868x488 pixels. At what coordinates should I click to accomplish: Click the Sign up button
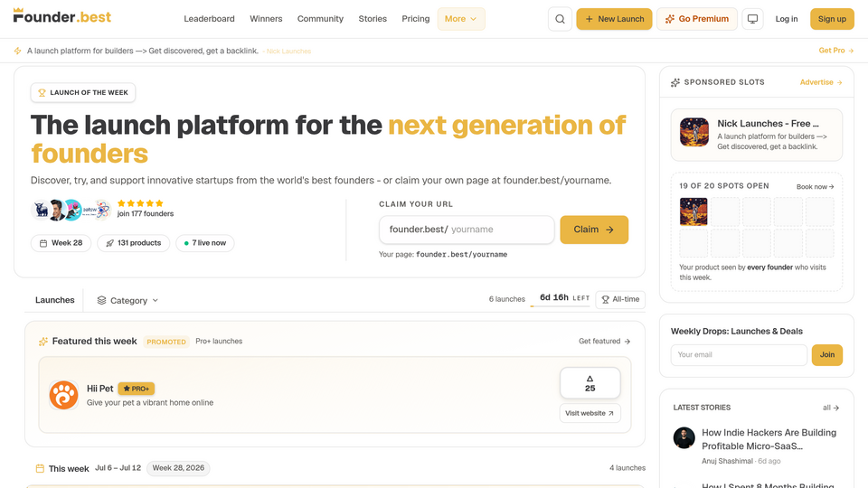pyautogui.click(x=832, y=19)
